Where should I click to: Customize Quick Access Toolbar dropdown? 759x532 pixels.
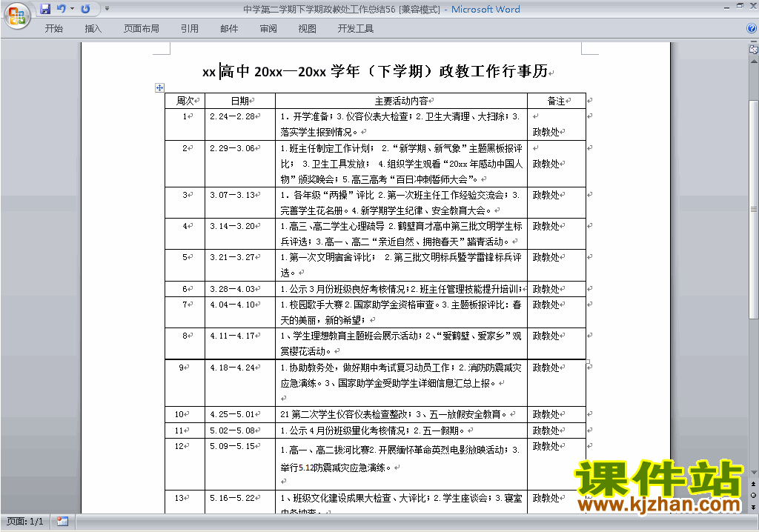[x=107, y=9]
